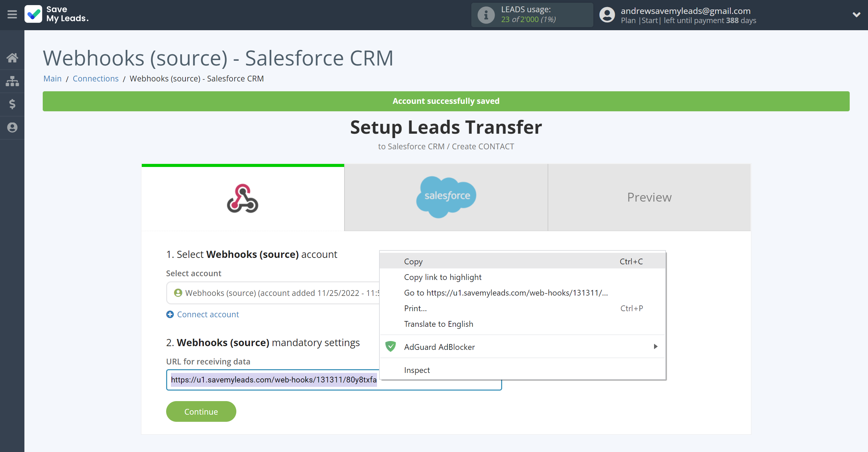The height and width of the screenshot is (452, 868).
Task: Toggle the hamburger menu icon
Action: tap(12, 14)
